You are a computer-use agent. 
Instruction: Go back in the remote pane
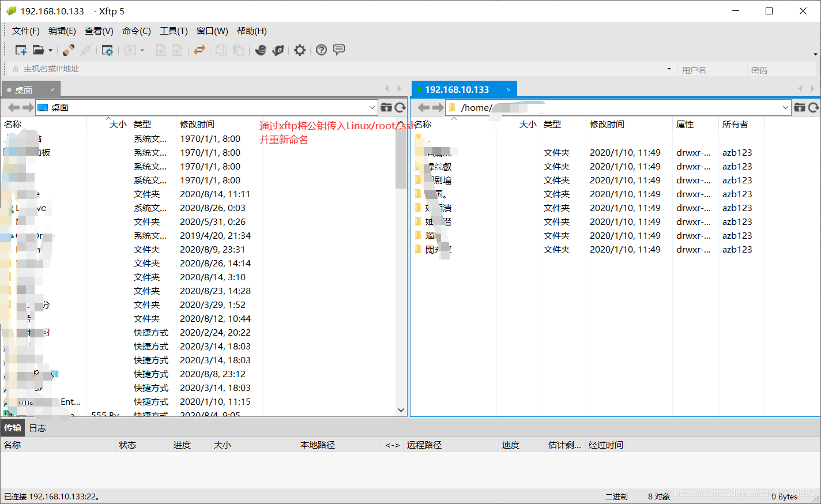(424, 107)
